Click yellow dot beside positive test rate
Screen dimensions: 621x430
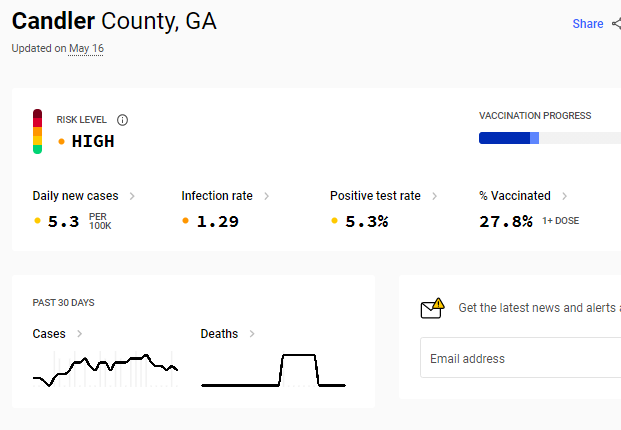click(x=334, y=221)
